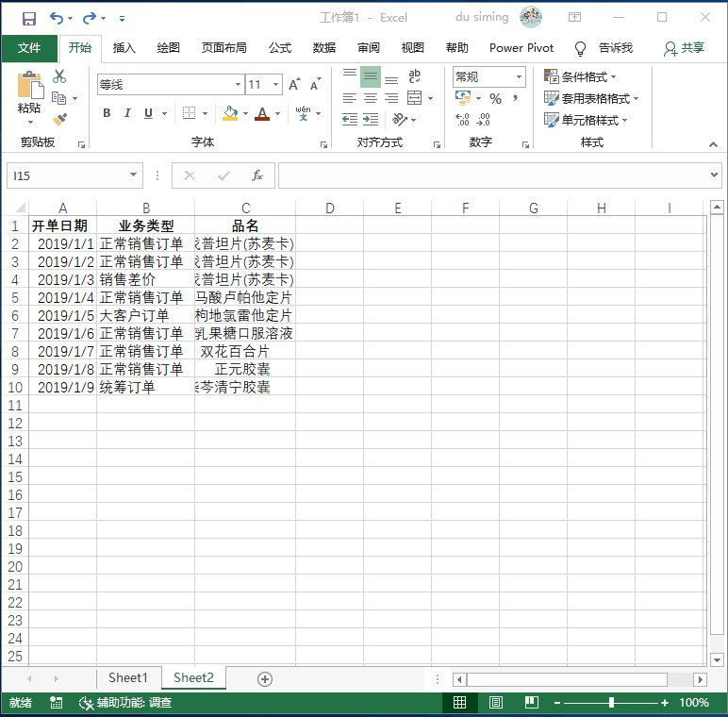Switch to Page Break Preview button
Screen dimensions: 728x717
coord(531,703)
